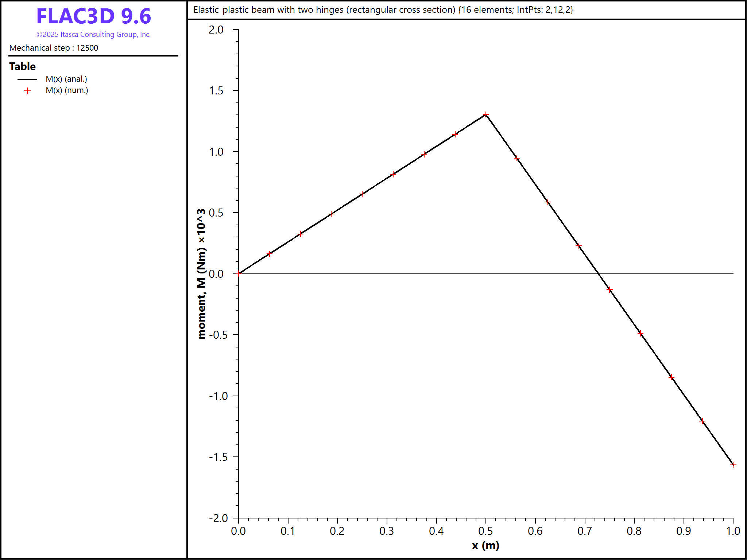
Task: Click the Itasca Consulting Group copyright text
Action: (x=93, y=35)
